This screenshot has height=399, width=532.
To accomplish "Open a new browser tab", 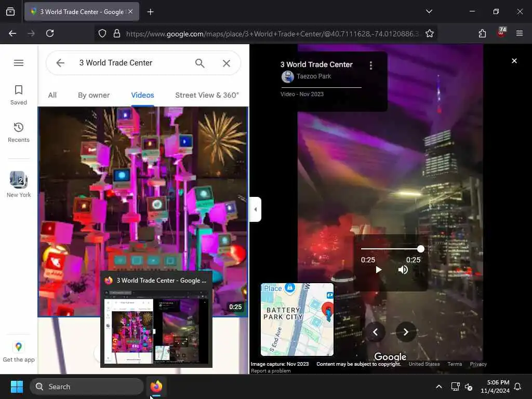I will click(150, 12).
